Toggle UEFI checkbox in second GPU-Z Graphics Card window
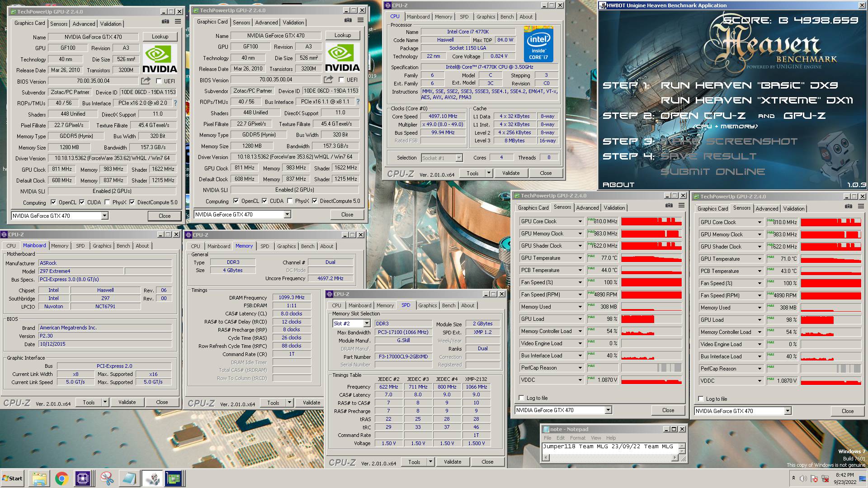This screenshot has width=868, height=488. click(x=341, y=80)
